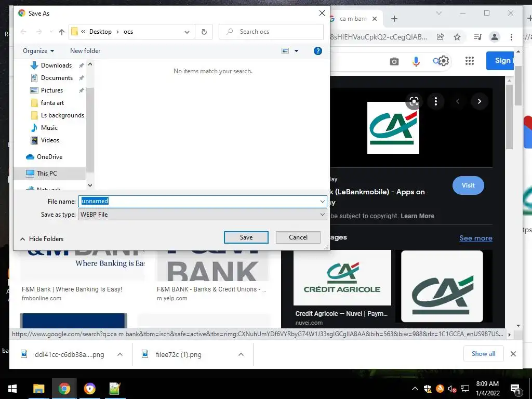Open Chrome media controls icon
Viewport: 532px width, 399px height.
478,37
